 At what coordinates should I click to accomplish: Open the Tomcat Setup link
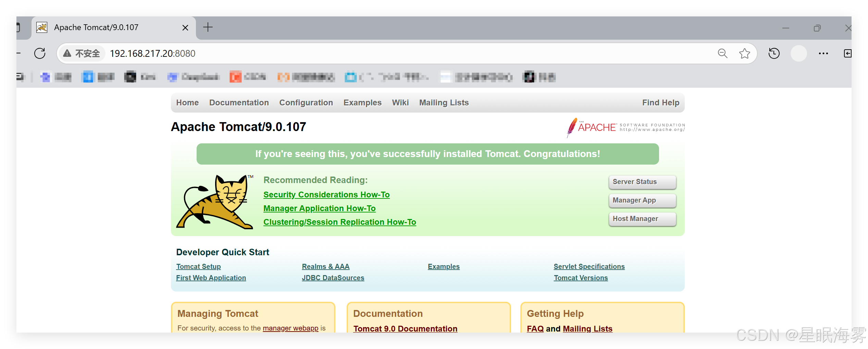pyautogui.click(x=198, y=267)
